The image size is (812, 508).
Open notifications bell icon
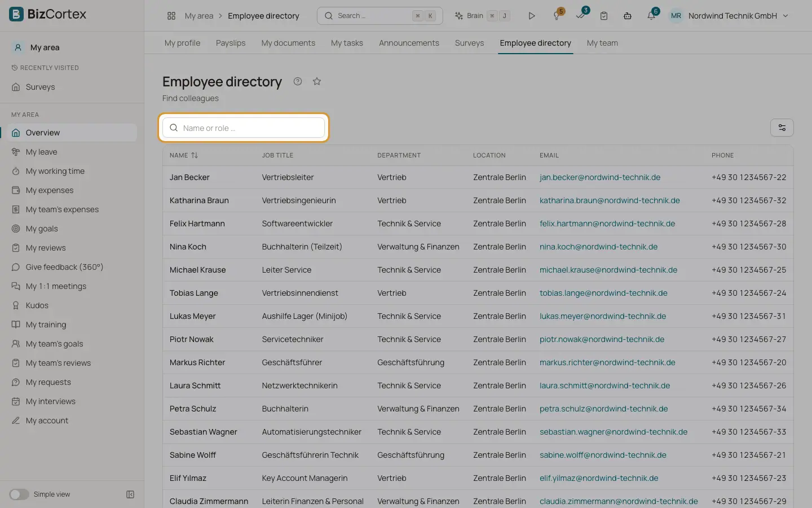pyautogui.click(x=651, y=16)
